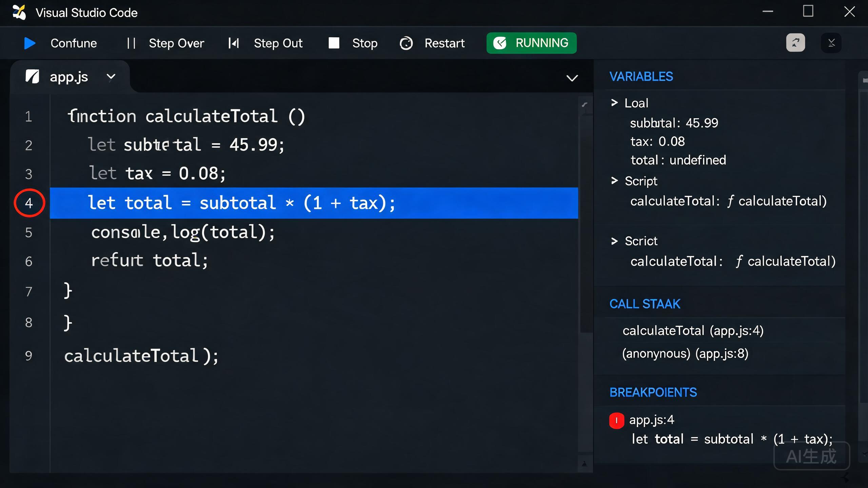Collapse the Loal variables scope
868x488 pixels.
coord(614,103)
